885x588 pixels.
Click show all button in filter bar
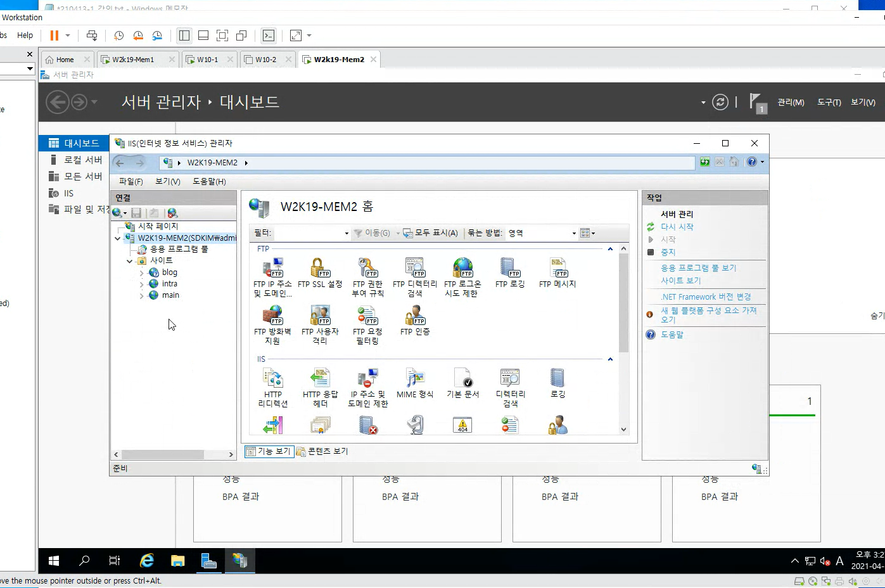tap(430, 233)
